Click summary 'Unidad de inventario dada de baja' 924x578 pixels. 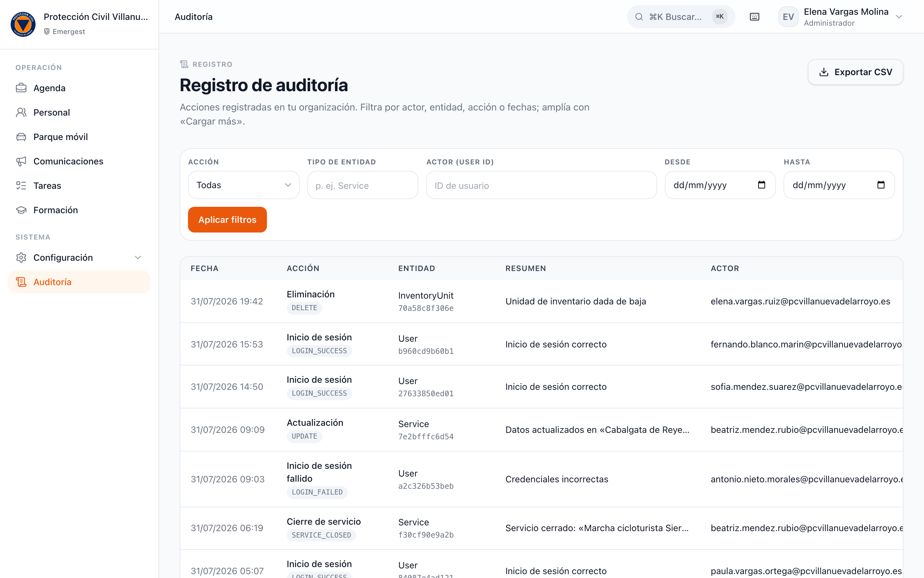pyautogui.click(x=576, y=301)
